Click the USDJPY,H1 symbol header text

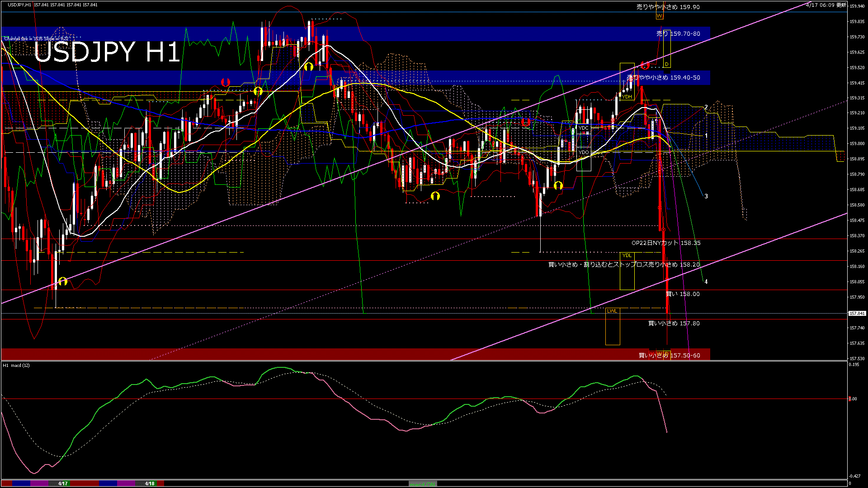point(19,5)
